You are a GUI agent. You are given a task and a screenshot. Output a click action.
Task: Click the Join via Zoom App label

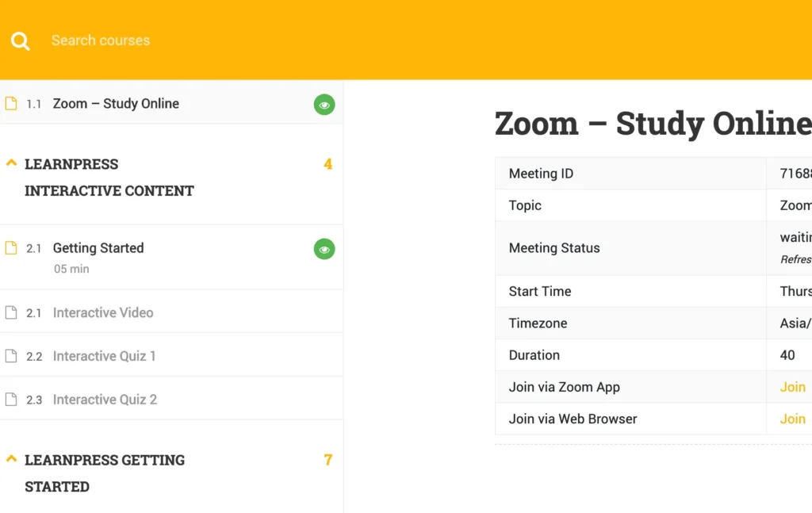pos(564,387)
